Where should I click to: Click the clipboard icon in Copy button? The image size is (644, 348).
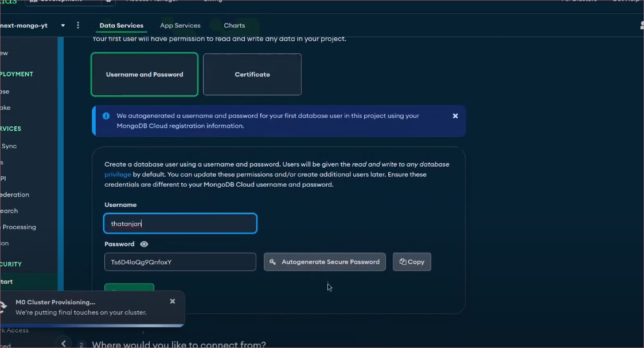click(403, 262)
